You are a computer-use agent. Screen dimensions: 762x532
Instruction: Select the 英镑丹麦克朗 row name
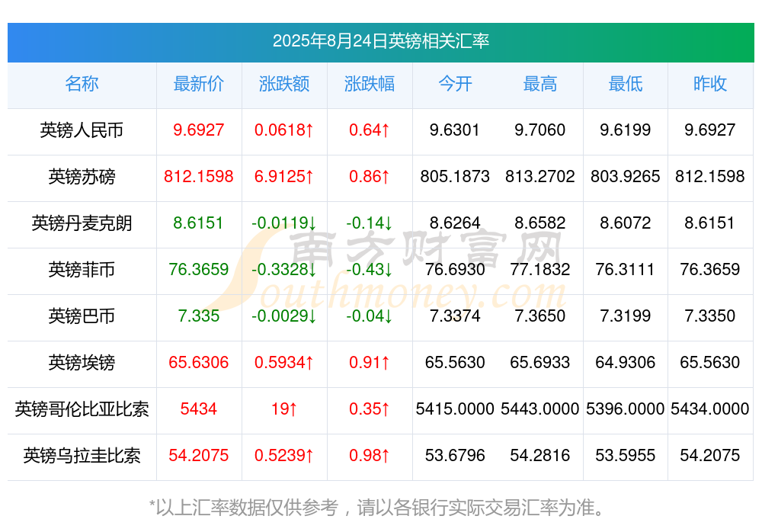pos(82,223)
